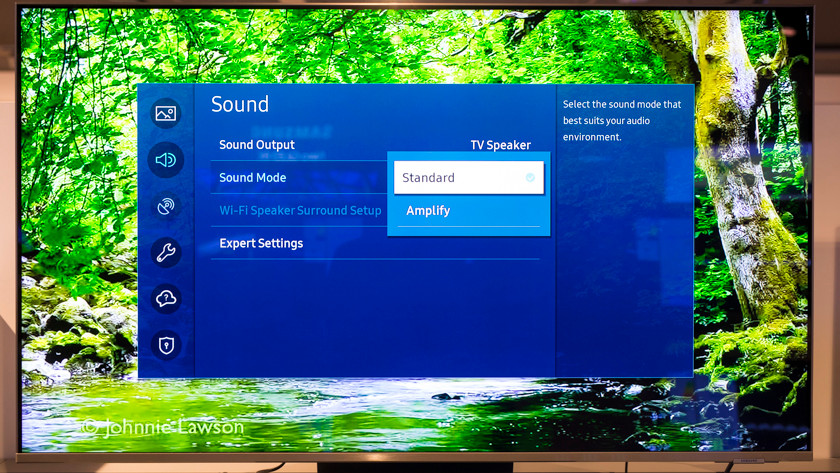
Task: Select the Sound settings speaker icon
Action: [x=166, y=160]
